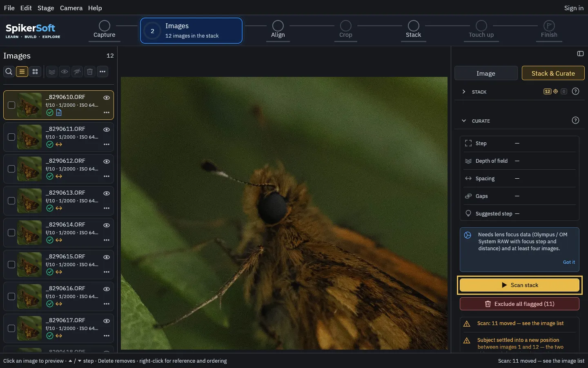Screen dimensions: 588x368
Task: Select the _8290616.ORF thumbnail
Action: click(29, 296)
